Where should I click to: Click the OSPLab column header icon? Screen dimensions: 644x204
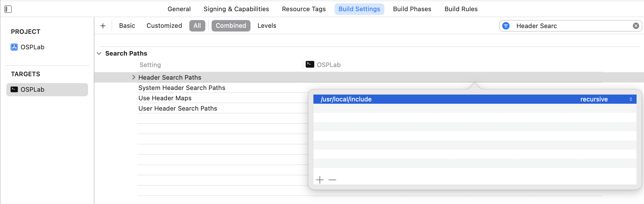[x=310, y=64]
